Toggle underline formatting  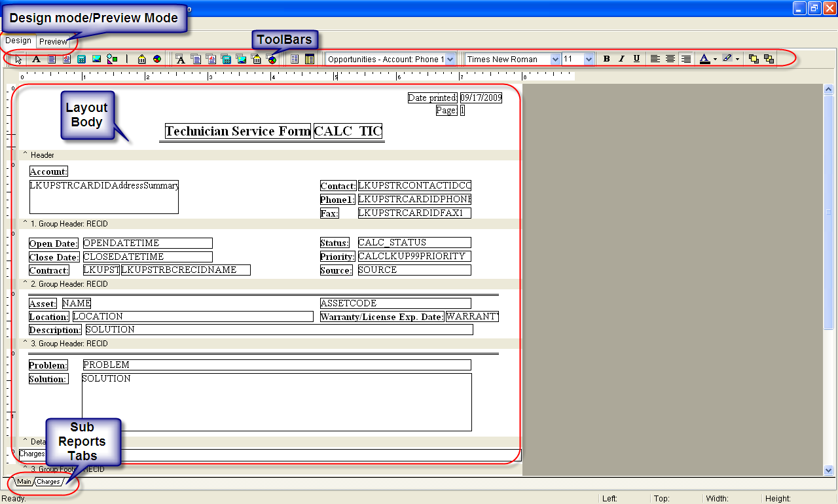pyautogui.click(x=636, y=59)
